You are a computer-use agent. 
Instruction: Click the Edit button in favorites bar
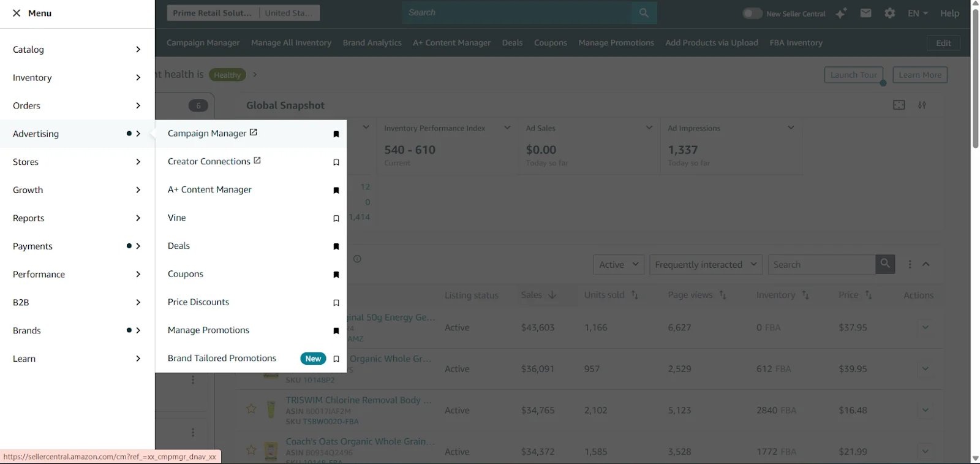943,43
